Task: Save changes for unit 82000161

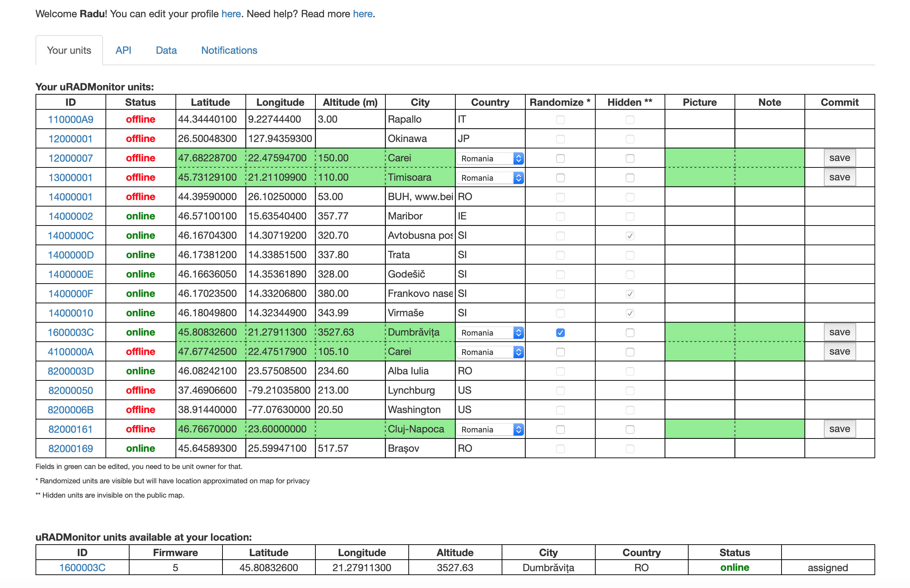Action: pos(839,429)
